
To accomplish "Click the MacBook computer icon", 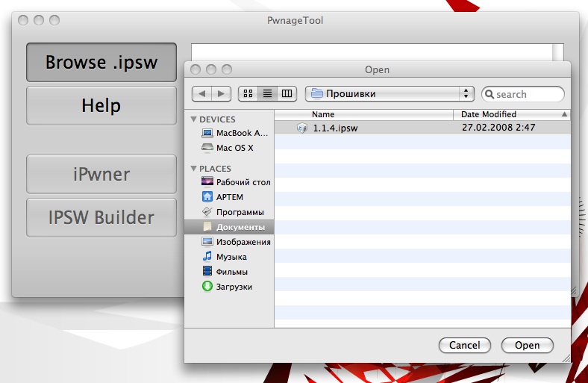I will (207, 133).
